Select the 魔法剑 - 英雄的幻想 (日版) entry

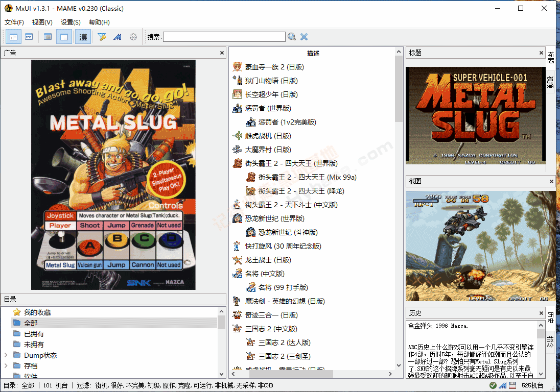285,302
